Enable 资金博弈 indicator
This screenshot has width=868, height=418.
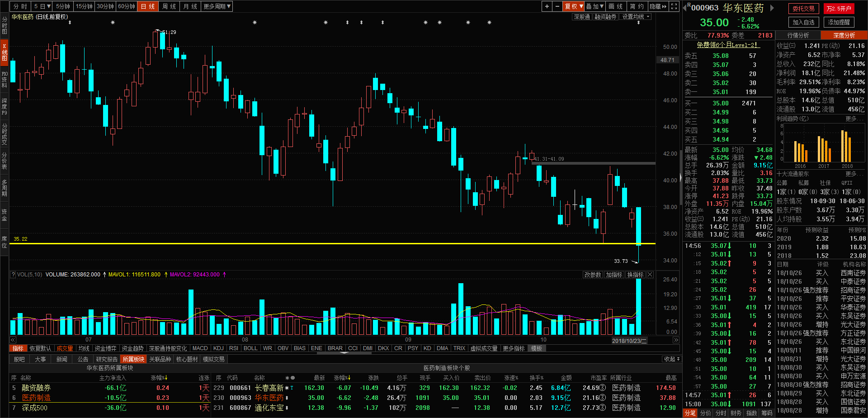click(105, 348)
